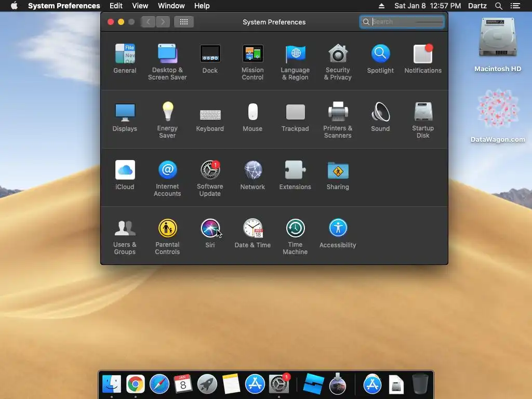Open the Trash in the Dock

[x=420, y=384]
